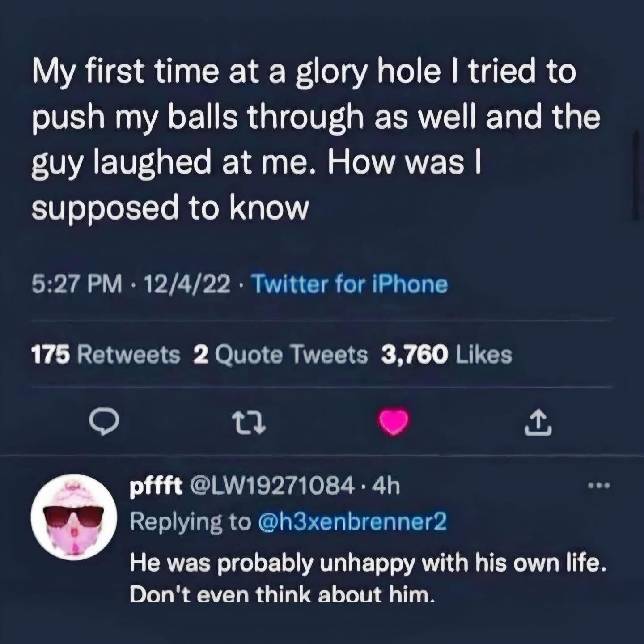Click the @LW19271084 handle
644x644 pixels.
(273, 486)
